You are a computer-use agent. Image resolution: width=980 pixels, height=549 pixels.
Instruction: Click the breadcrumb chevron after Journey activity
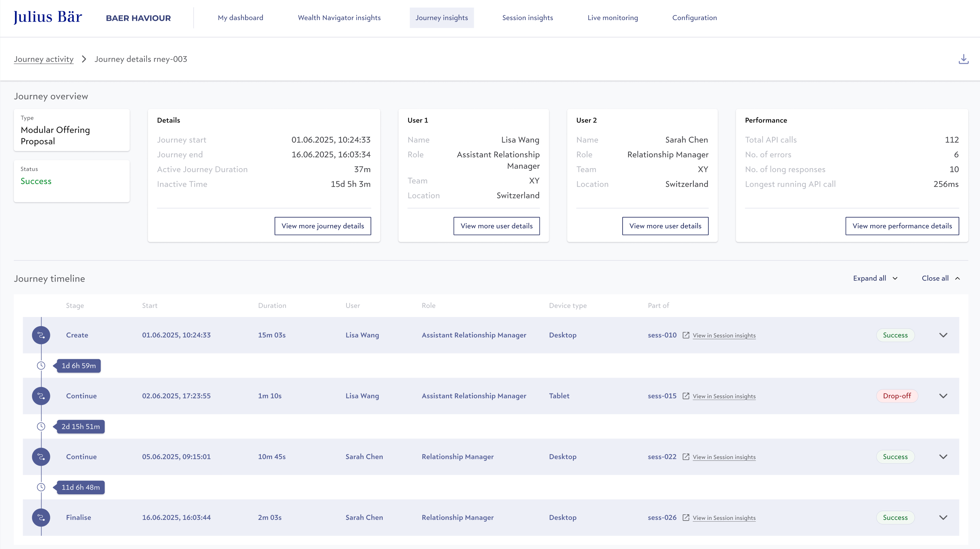[84, 59]
